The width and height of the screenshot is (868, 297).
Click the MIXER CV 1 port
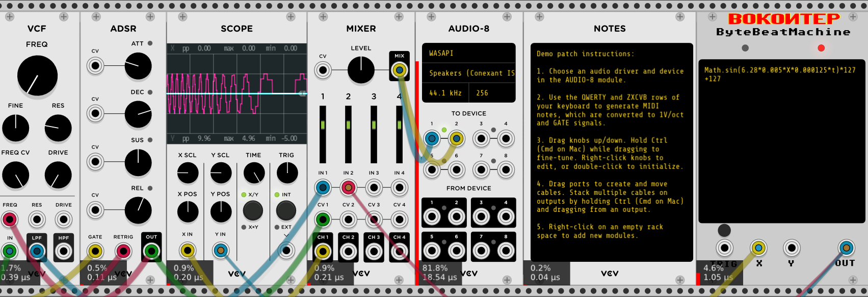323,220
